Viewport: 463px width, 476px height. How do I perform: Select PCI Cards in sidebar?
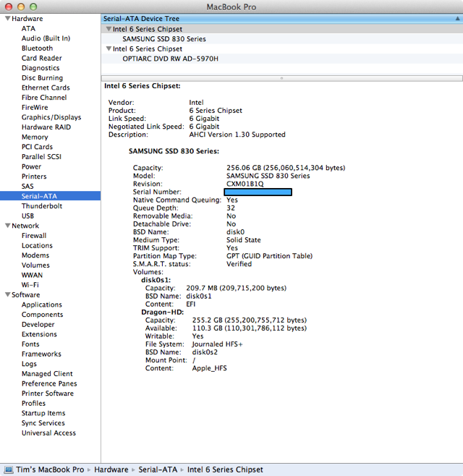coord(37,147)
